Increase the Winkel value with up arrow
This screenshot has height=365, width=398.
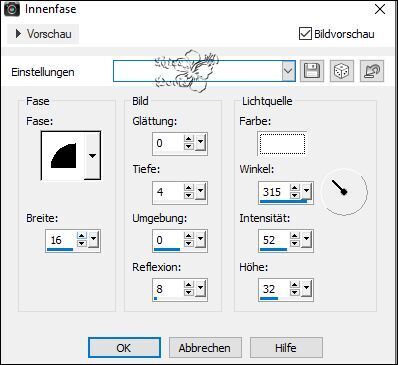295,188
